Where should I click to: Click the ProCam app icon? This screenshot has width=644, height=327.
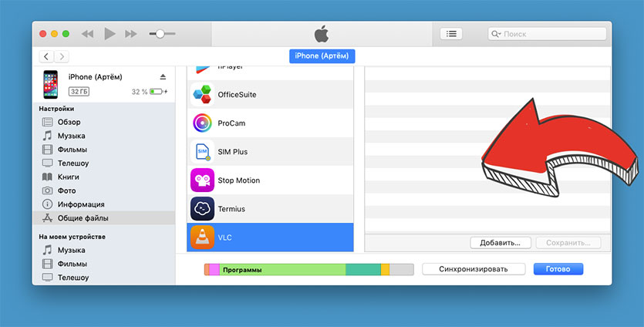202,123
